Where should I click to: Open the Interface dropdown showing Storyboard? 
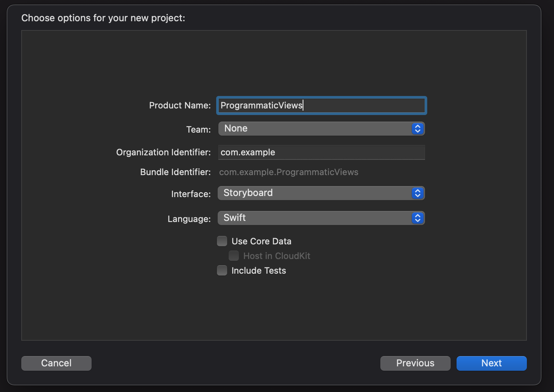(315, 193)
